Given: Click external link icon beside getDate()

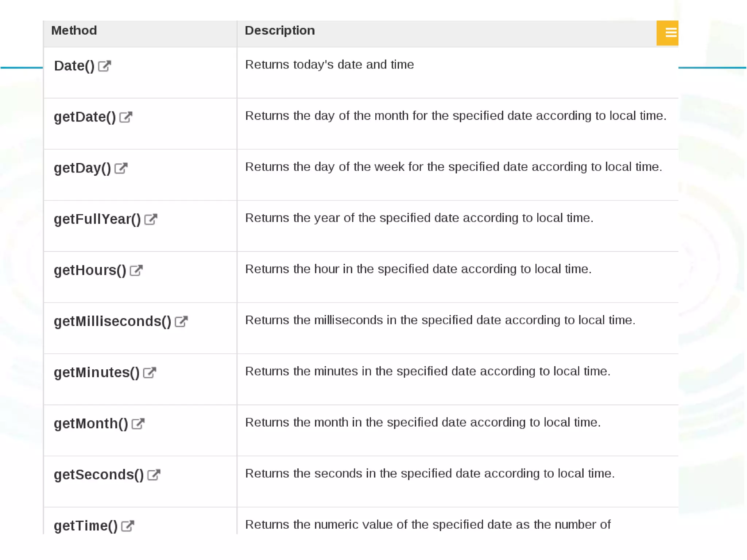Looking at the screenshot, I should coord(125,117).
